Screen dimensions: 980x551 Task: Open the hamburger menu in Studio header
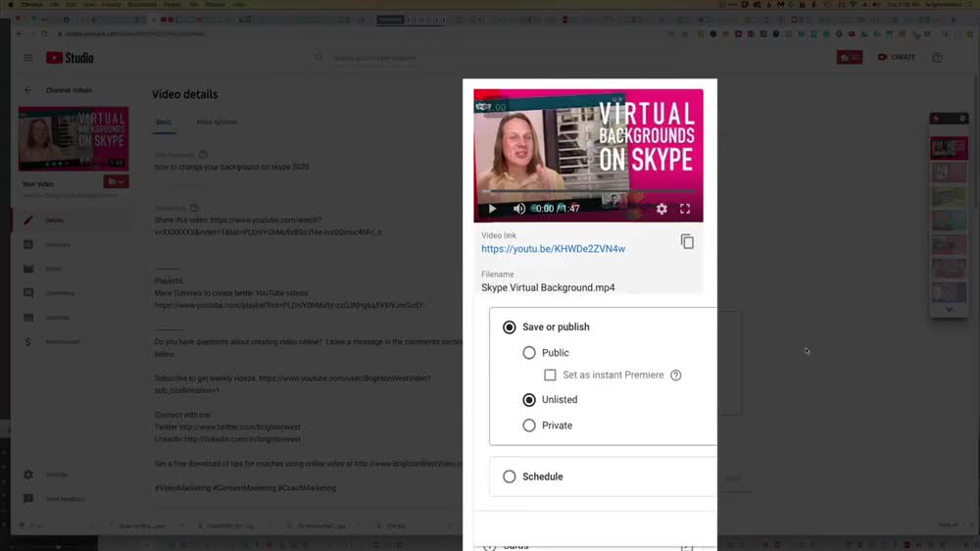tap(28, 58)
